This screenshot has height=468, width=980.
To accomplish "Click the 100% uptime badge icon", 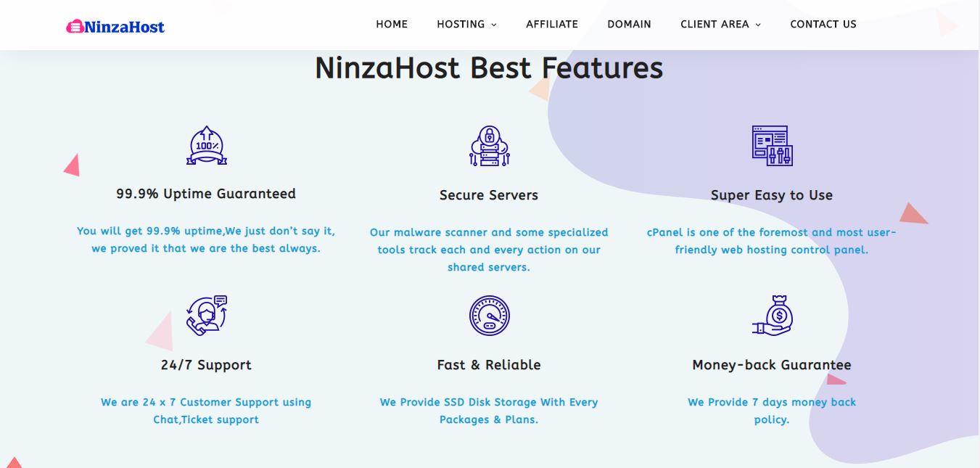I will 207,145.
